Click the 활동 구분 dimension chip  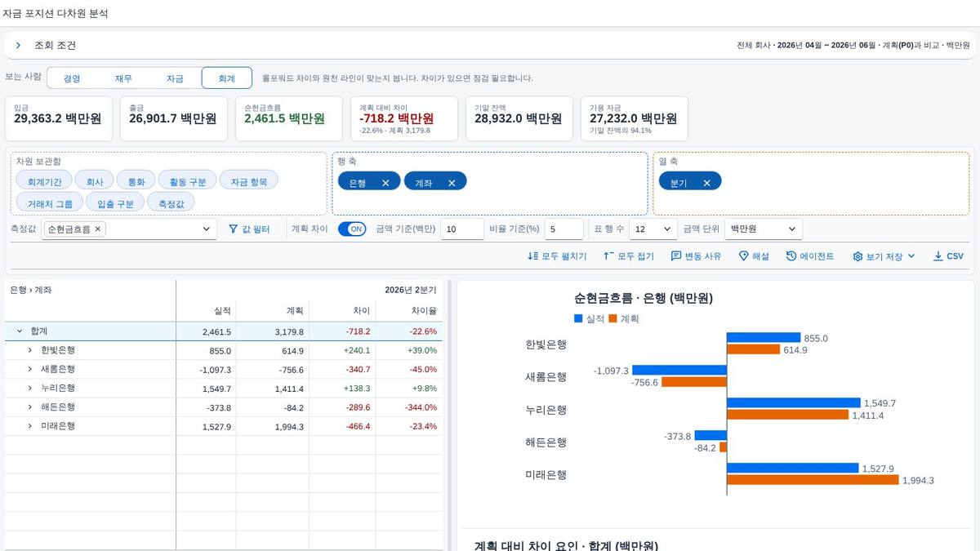(x=187, y=180)
